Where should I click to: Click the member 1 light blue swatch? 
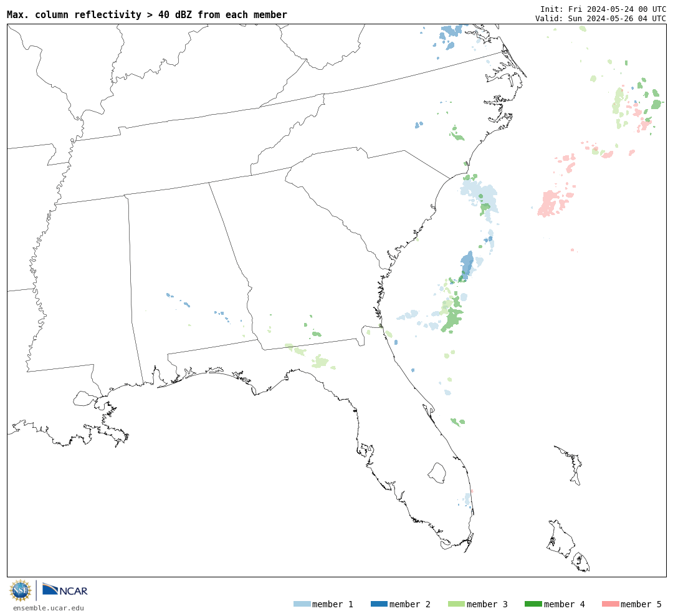(x=302, y=604)
